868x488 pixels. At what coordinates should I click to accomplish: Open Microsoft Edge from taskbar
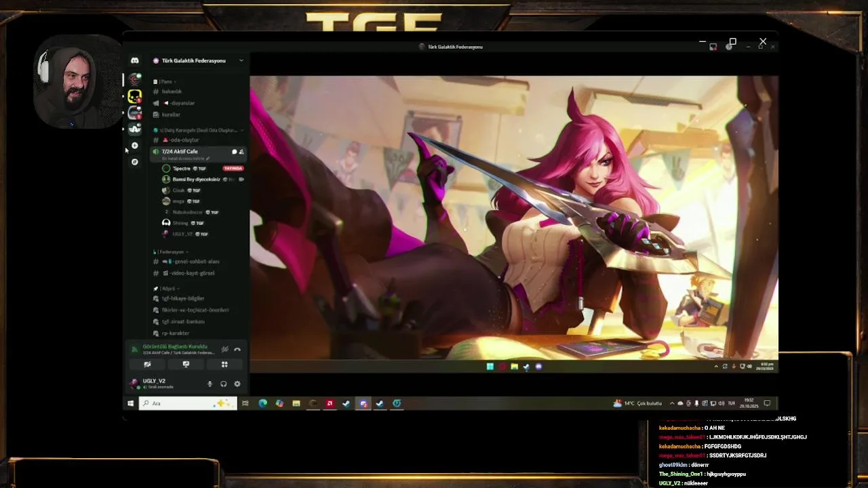pyautogui.click(x=262, y=403)
